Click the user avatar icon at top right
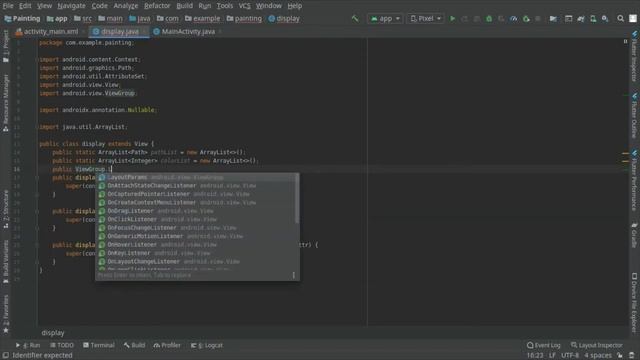This screenshot has width=640, height=360. pyautogui.click(x=633, y=19)
